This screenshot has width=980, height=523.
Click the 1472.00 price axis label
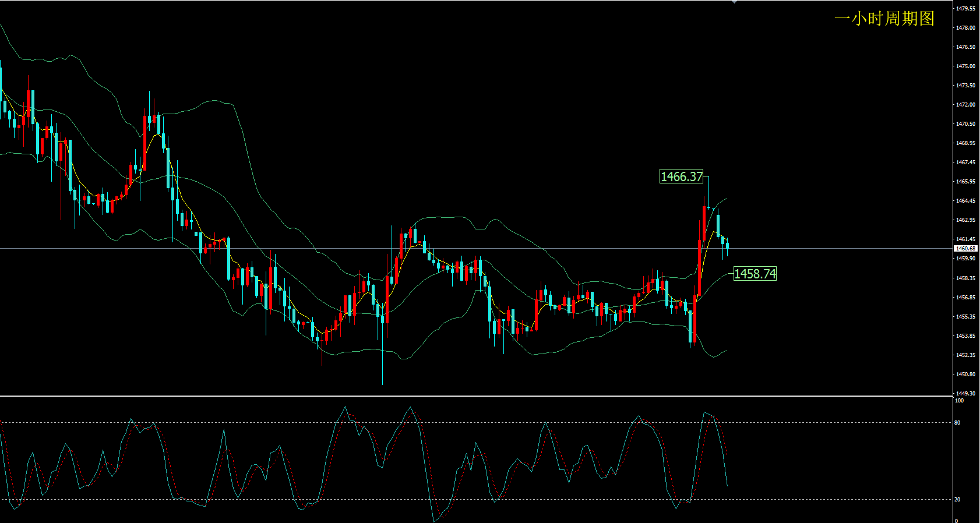tap(965, 105)
